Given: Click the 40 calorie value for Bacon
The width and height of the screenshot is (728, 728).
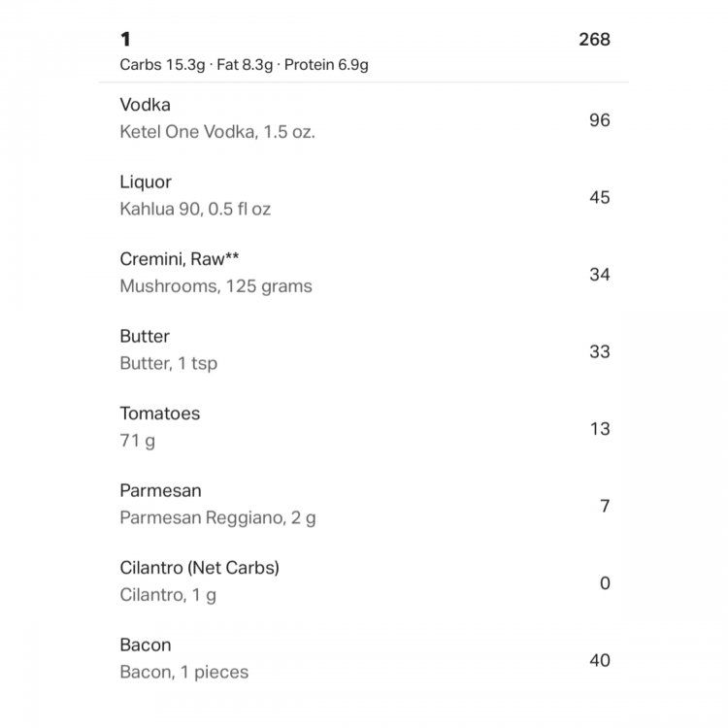Looking at the screenshot, I should pyautogui.click(x=600, y=660).
